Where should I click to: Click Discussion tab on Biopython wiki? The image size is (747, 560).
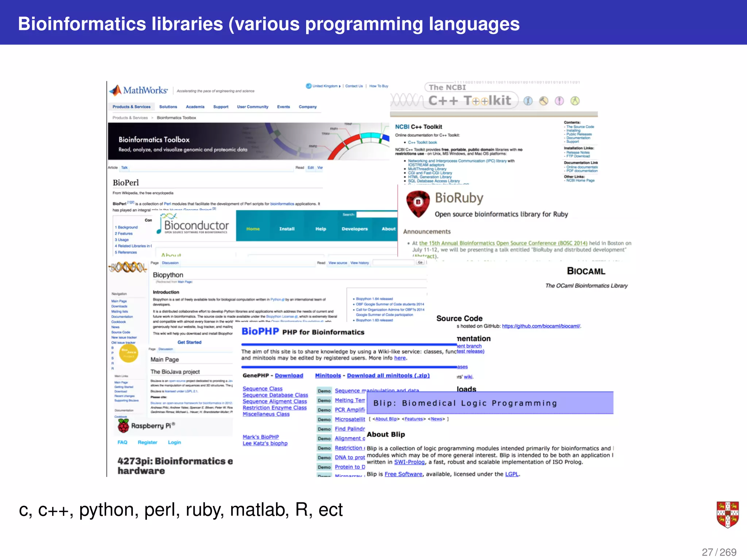[x=170, y=263]
